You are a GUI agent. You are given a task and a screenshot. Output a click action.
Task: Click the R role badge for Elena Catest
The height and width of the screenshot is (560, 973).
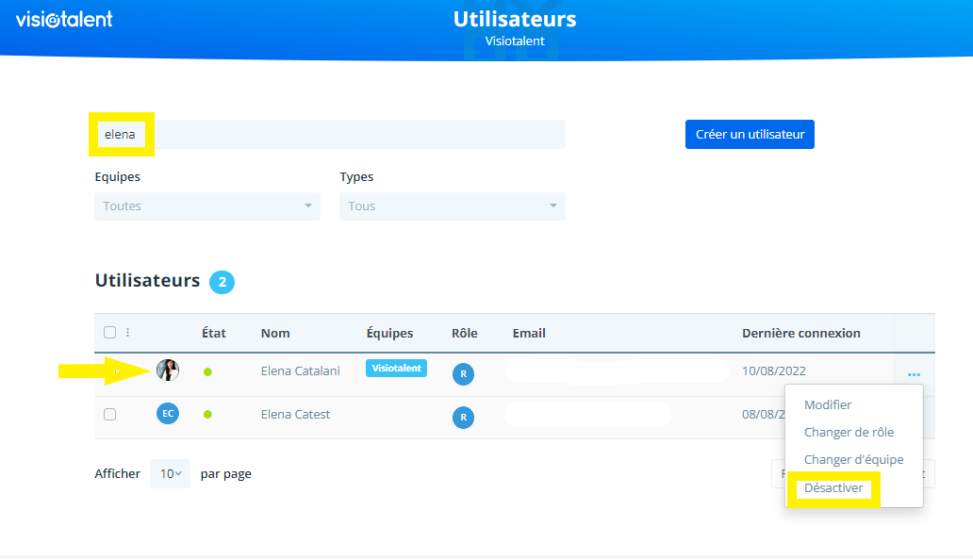tap(463, 416)
